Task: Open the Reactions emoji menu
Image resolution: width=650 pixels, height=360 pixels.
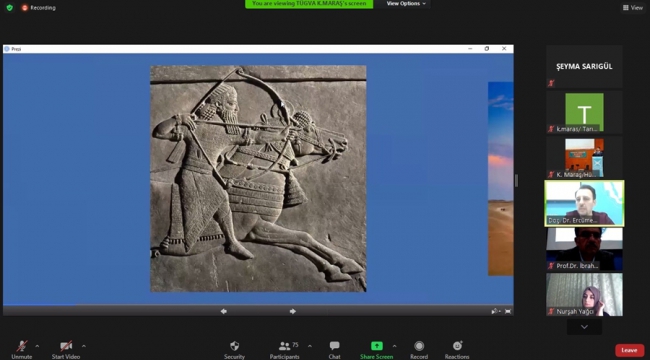Action: (457, 346)
